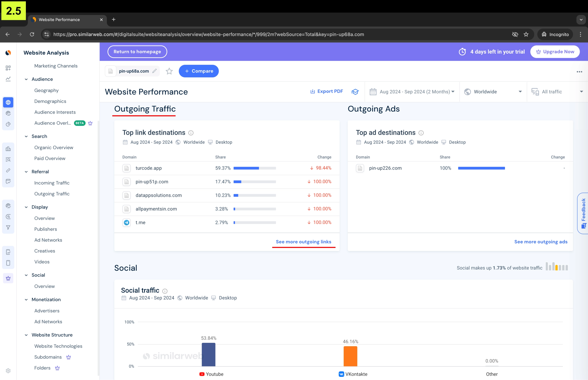Click the Youtube bar in Social traffic chart
The height and width of the screenshot is (380, 588).
(x=208, y=354)
